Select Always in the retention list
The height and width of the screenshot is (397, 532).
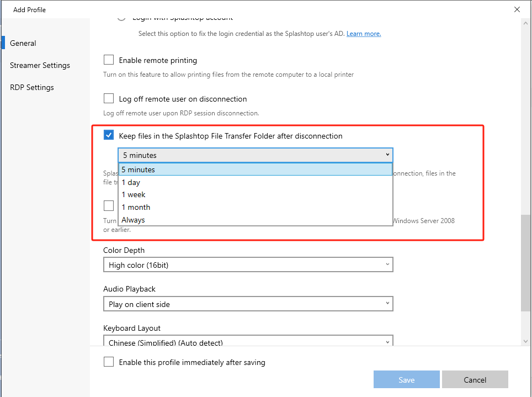point(256,220)
